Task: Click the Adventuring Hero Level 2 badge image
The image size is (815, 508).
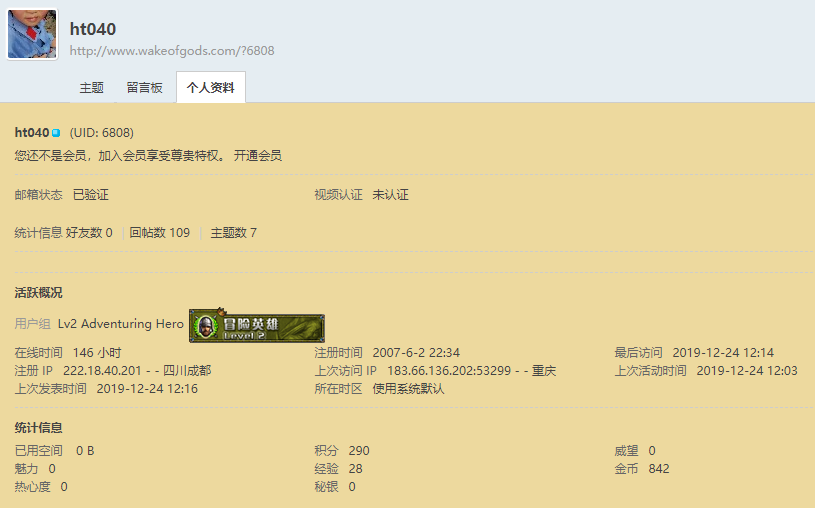Action: [x=257, y=327]
